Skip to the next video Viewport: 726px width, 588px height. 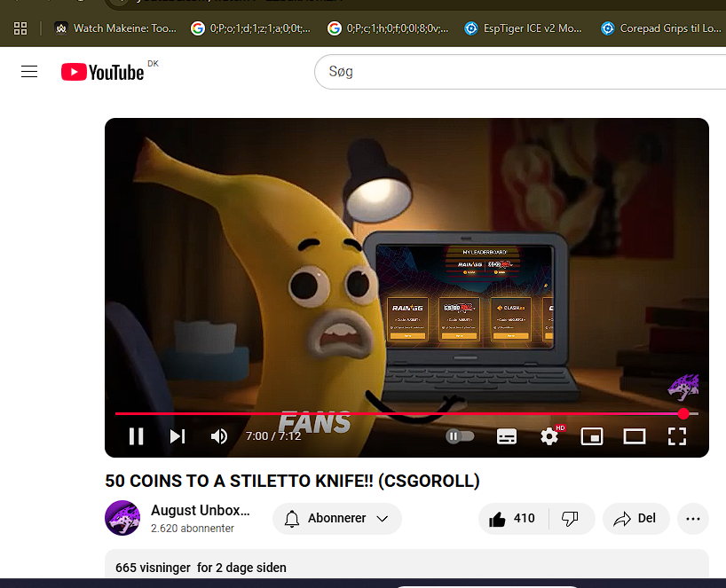(178, 435)
